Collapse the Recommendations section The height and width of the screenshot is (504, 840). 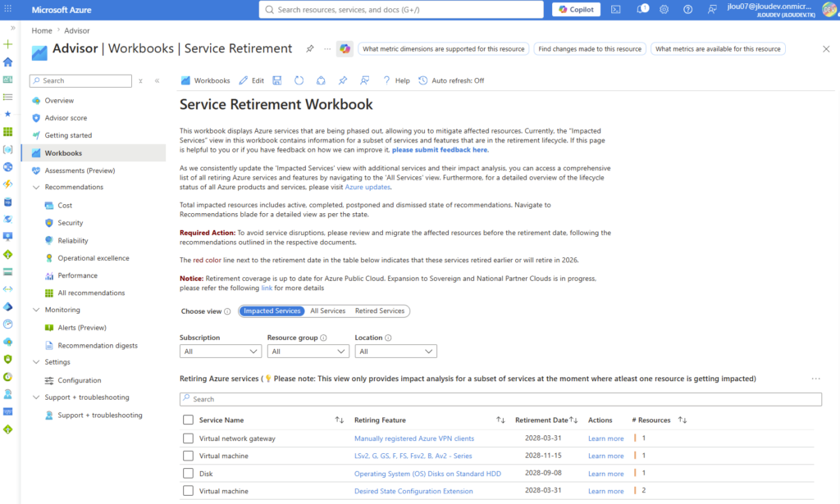[36, 188]
